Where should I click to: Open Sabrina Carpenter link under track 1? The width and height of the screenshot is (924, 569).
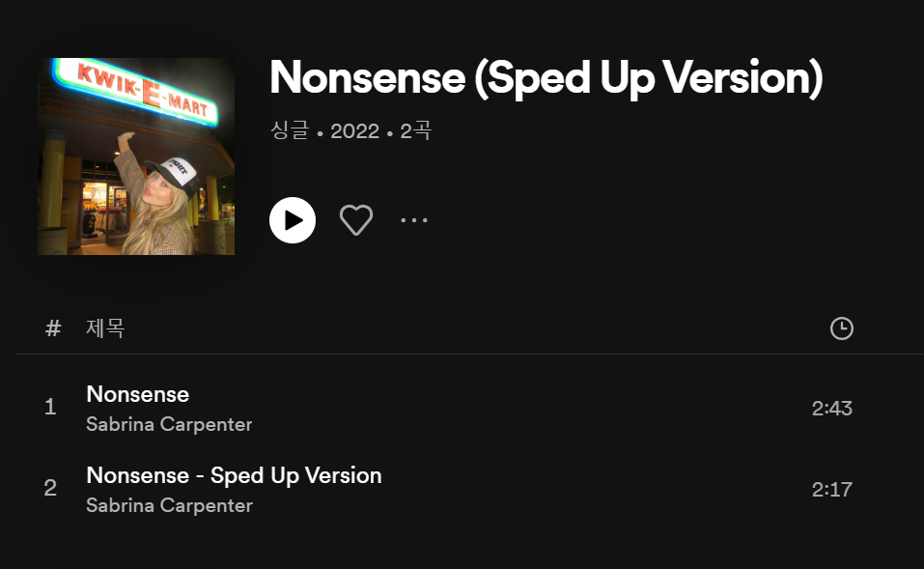coord(169,424)
